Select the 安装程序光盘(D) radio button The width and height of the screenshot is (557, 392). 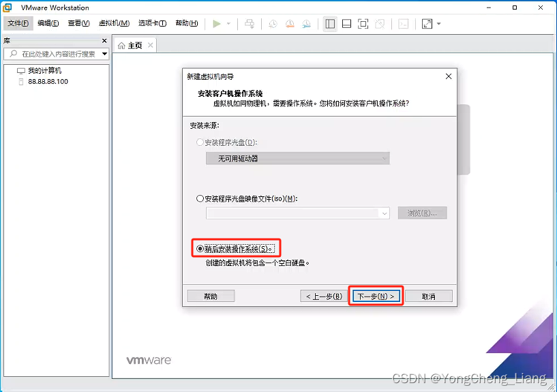tap(200, 142)
